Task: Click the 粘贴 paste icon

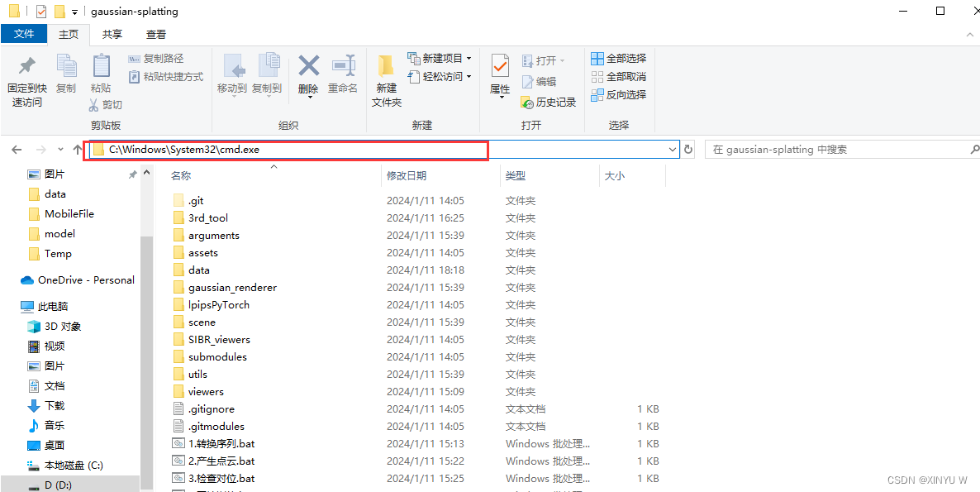Action: click(x=101, y=65)
